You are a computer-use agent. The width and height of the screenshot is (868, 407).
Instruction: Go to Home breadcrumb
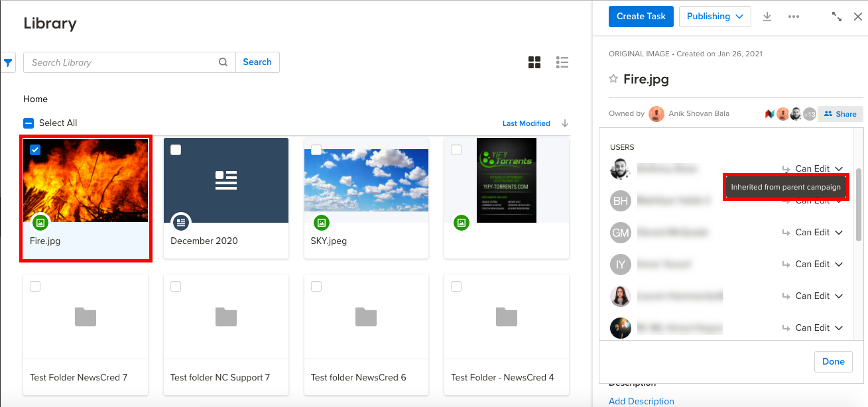pyautogui.click(x=35, y=99)
